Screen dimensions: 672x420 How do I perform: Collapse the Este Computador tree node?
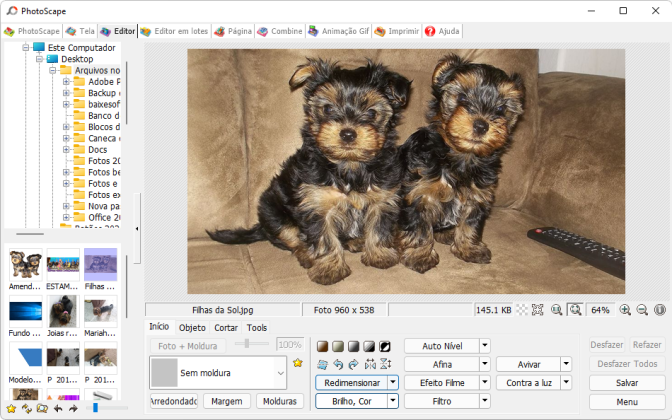pos(26,47)
